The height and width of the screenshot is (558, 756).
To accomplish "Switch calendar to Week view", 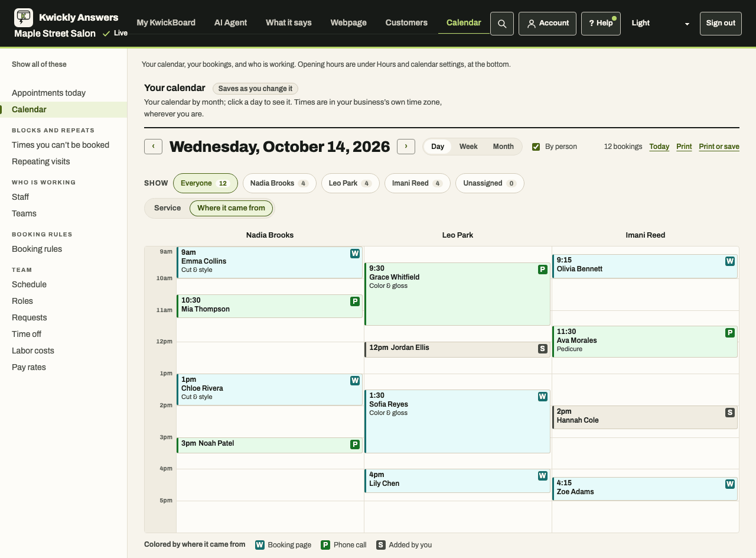I will coord(468,147).
